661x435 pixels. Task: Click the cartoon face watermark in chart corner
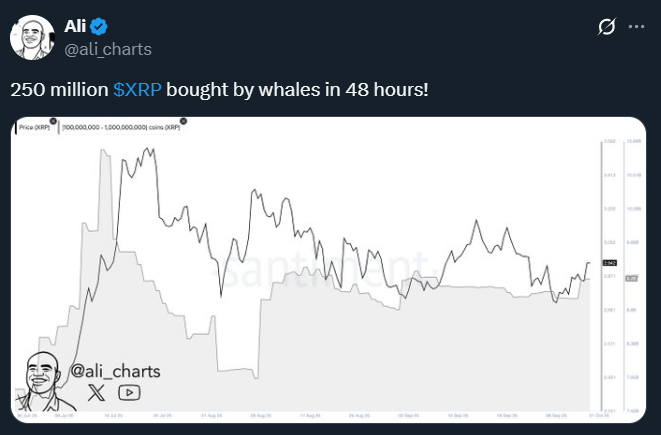42,378
